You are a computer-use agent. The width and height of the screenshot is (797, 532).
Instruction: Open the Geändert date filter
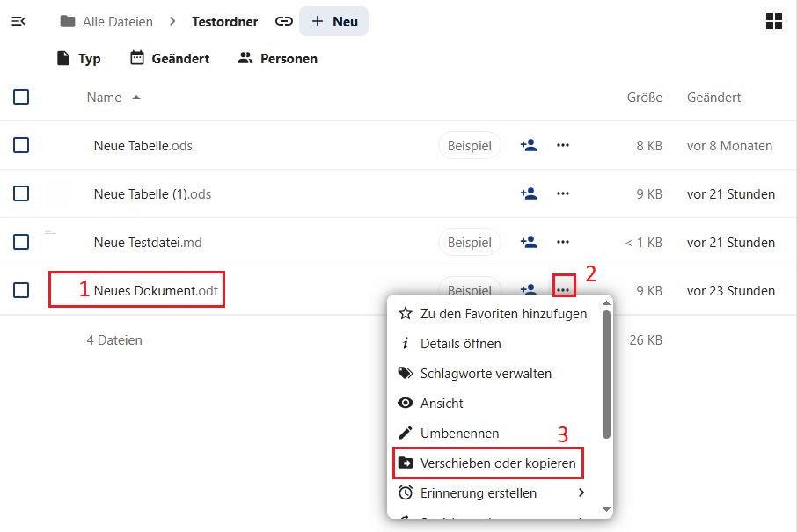170,59
